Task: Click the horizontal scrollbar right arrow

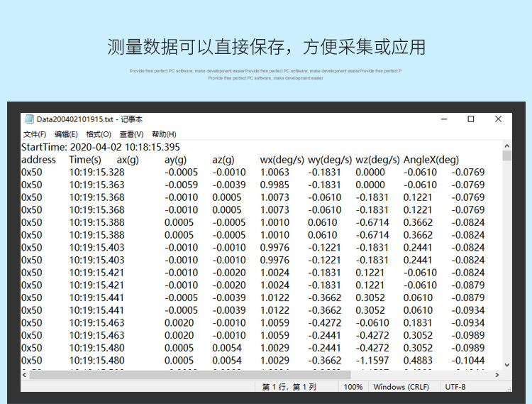Action: (497, 375)
